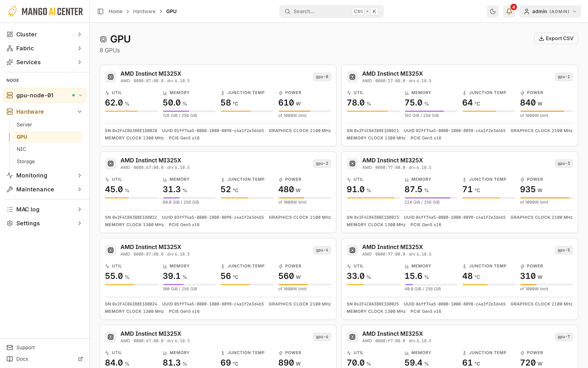The height and width of the screenshot is (368, 588).
Task: Click the gpu-6 card chip icon
Action: coord(111,337)
